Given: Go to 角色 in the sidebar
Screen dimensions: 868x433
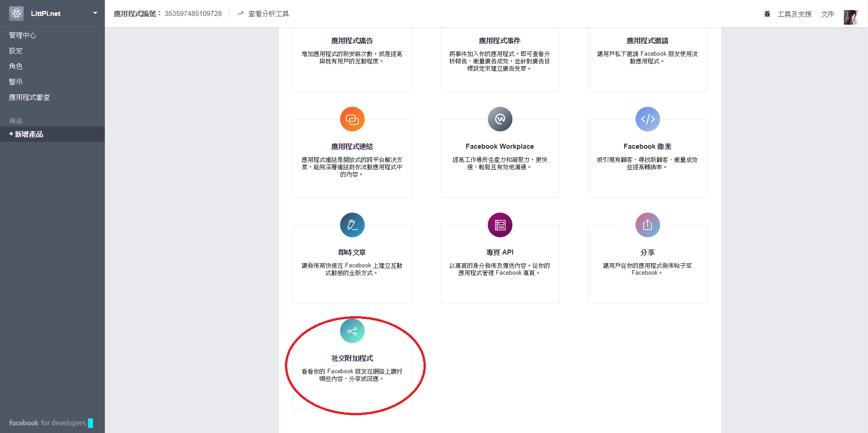Looking at the screenshot, I should pyautogui.click(x=16, y=66).
